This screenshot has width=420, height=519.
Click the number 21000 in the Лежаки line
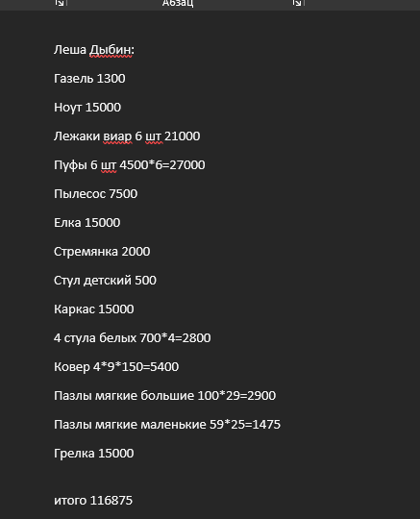coord(183,136)
